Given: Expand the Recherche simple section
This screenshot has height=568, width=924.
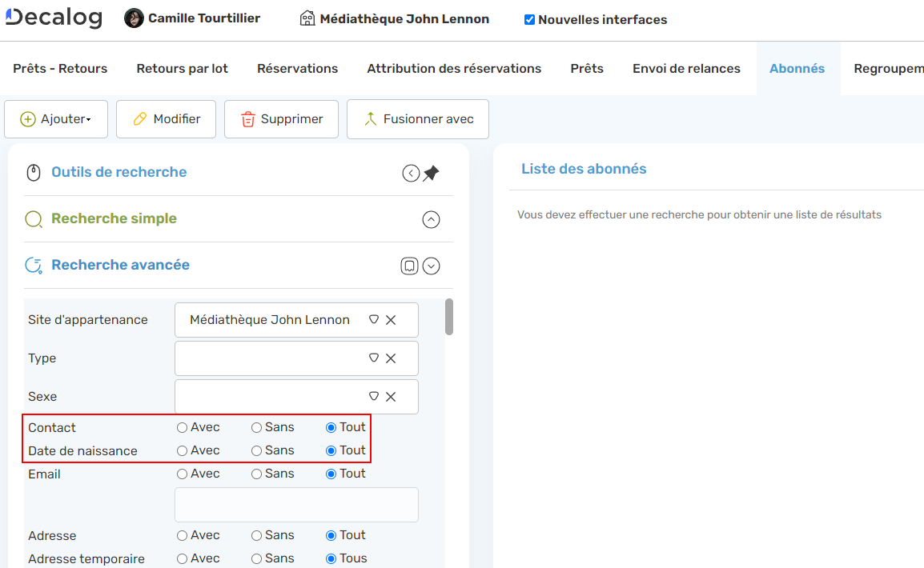Looking at the screenshot, I should click(x=431, y=219).
